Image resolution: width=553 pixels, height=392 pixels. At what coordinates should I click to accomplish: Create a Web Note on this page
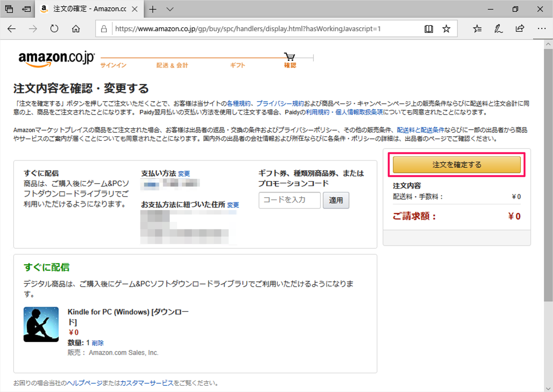point(498,29)
